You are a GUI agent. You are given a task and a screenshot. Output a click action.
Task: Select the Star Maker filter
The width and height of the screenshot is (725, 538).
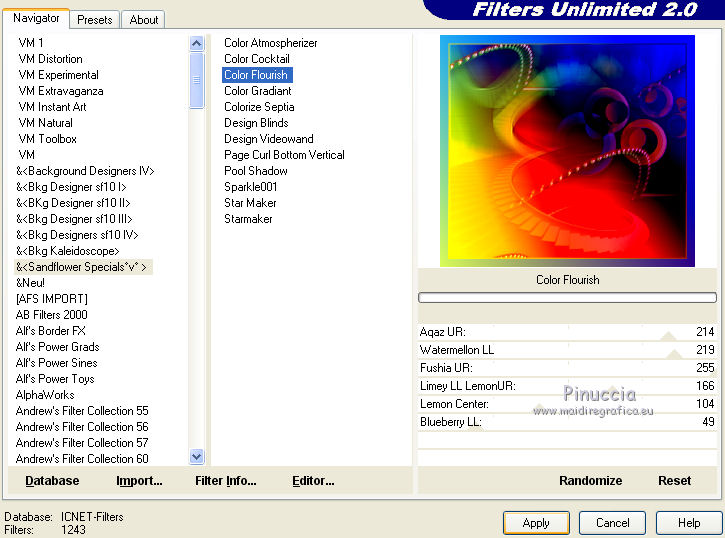[250, 203]
